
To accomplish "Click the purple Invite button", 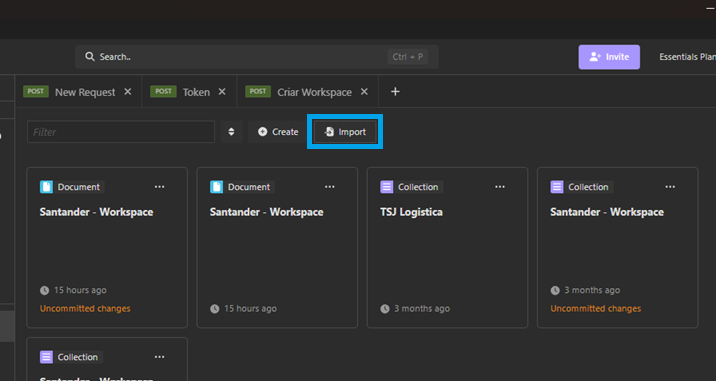I will [609, 57].
